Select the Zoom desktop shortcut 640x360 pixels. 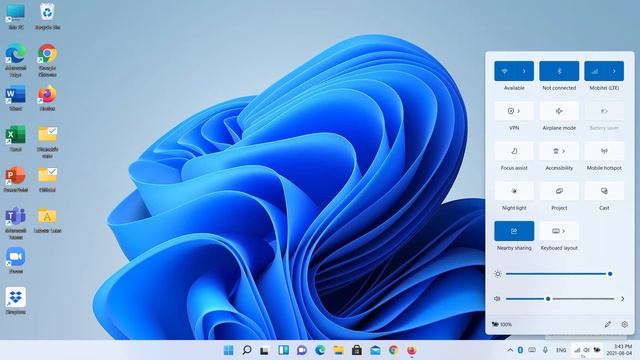(x=16, y=260)
